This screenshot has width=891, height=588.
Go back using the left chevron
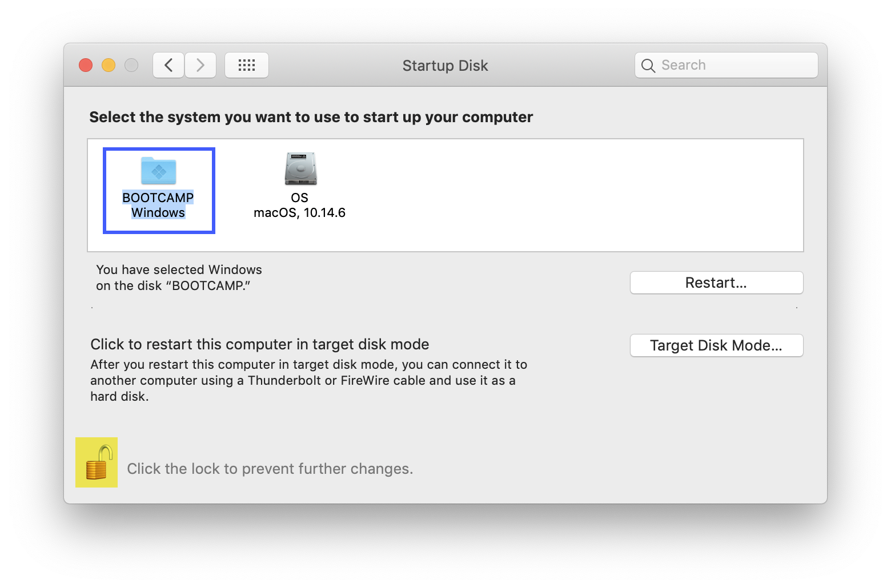point(168,65)
